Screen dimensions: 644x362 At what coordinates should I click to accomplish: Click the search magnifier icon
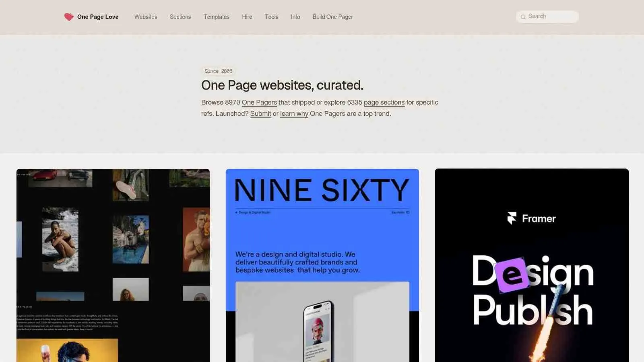523,17
